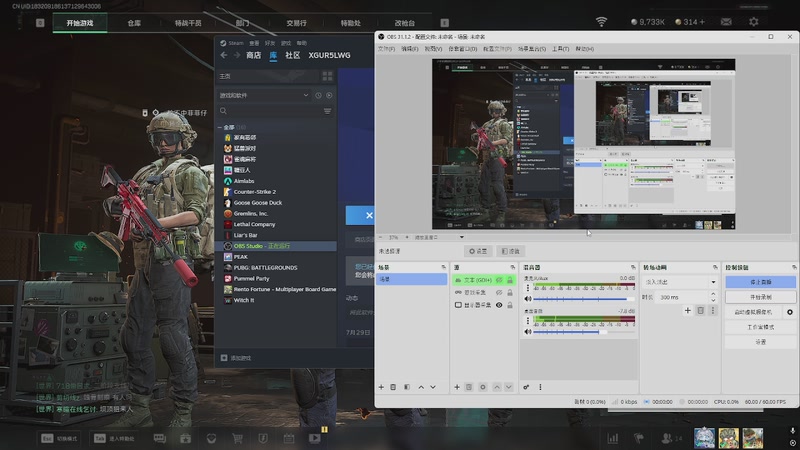Move scene up with arrow in scenes panel
The image size is (800, 450).
[x=421, y=387]
